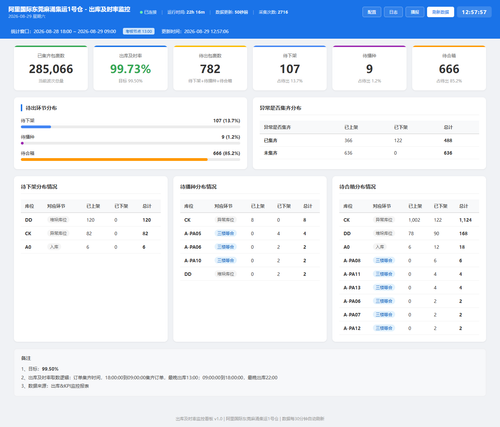Click the bold 99.50% target note
Image resolution: width=500 pixels, height=427 pixels.
50,369
